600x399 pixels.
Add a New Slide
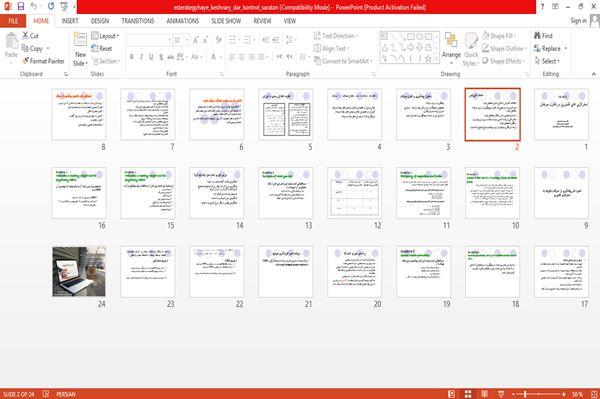click(x=80, y=49)
